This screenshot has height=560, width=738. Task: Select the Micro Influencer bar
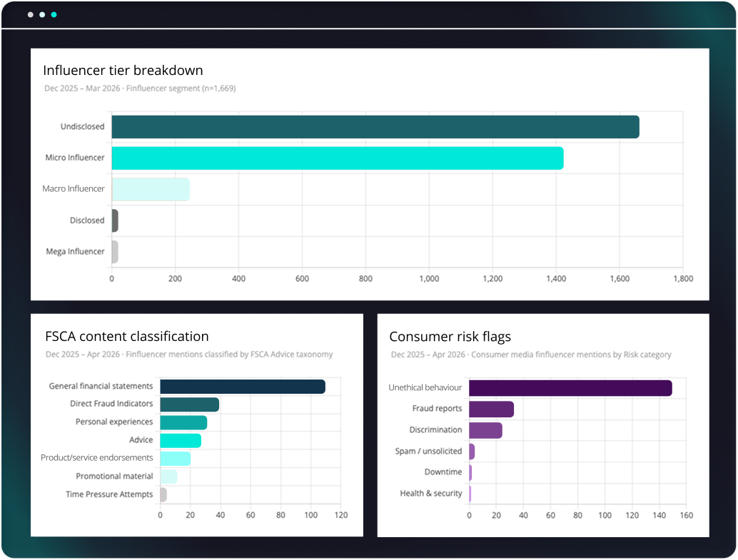(x=335, y=158)
